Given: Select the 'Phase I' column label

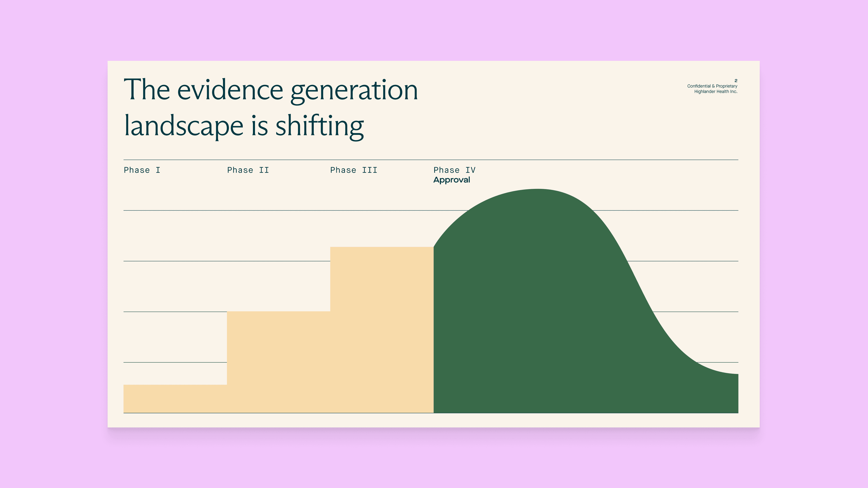Looking at the screenshot, I should (x=142, y=170).
